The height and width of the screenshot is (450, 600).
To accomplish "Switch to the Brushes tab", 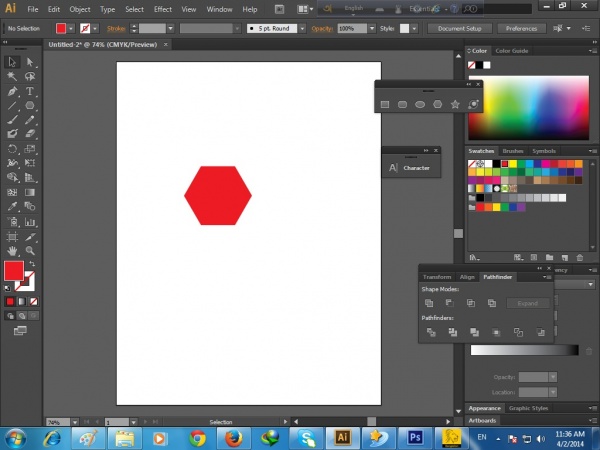I will pyautogui.click(x=512, y=150).
